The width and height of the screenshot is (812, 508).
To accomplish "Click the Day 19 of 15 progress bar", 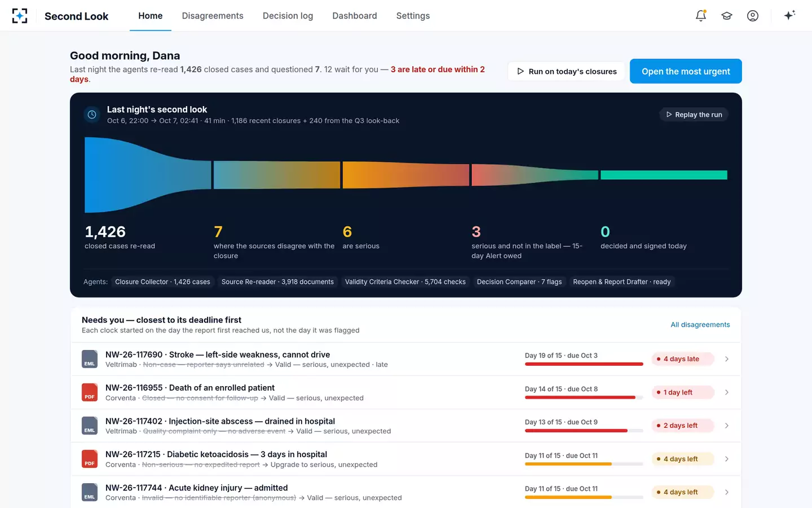I will pos(584,364).
